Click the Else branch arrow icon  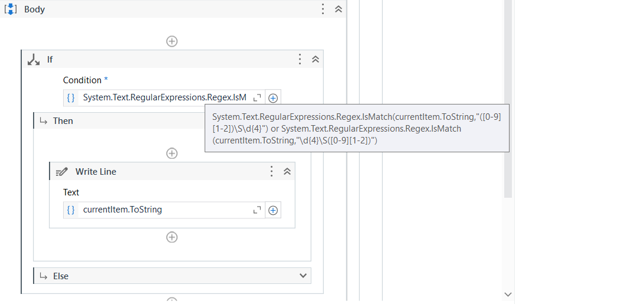[44, 276]
